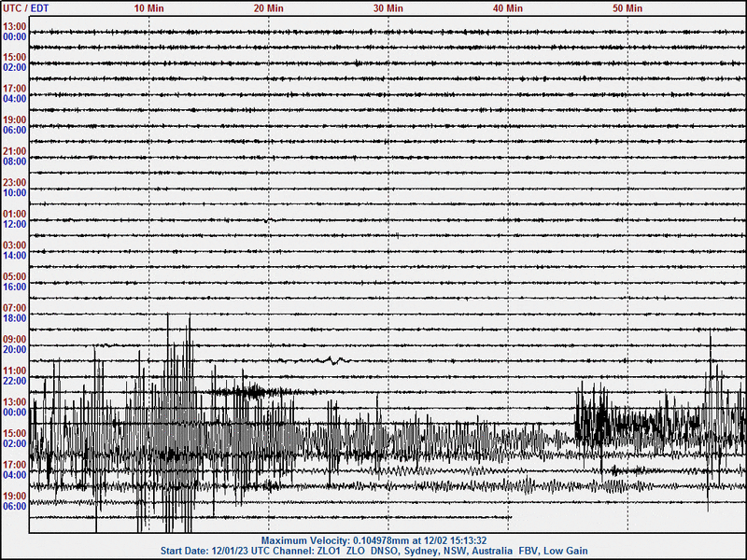Select the red 03:00 UTC time label
Viewport: 747px width, 560px height.
pos(15,245)
